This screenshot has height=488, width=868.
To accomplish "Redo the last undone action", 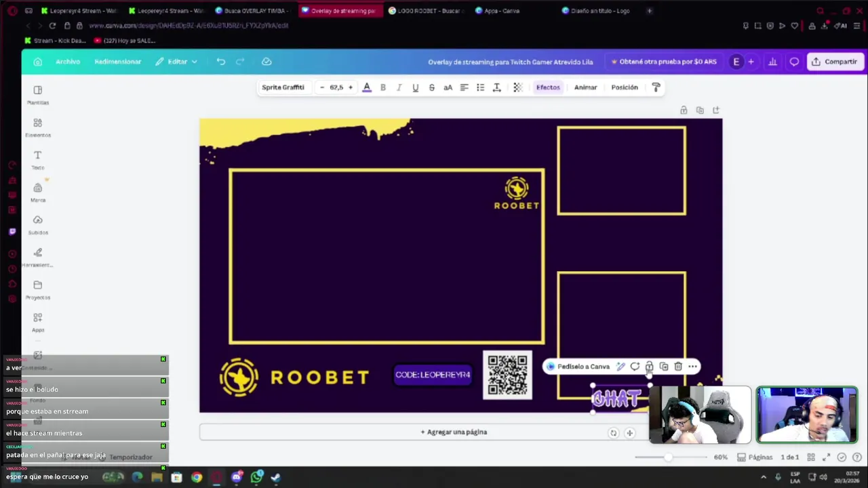I will (x=240, y=62).
